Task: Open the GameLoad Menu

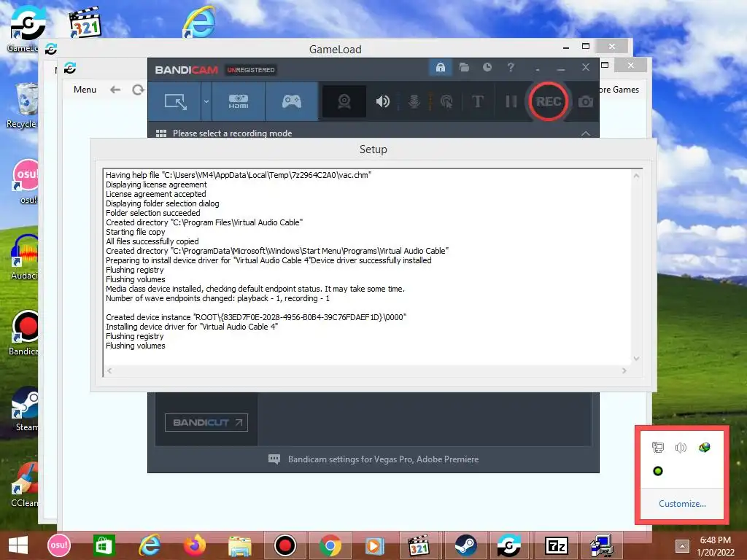Action: tap(85, 90)
